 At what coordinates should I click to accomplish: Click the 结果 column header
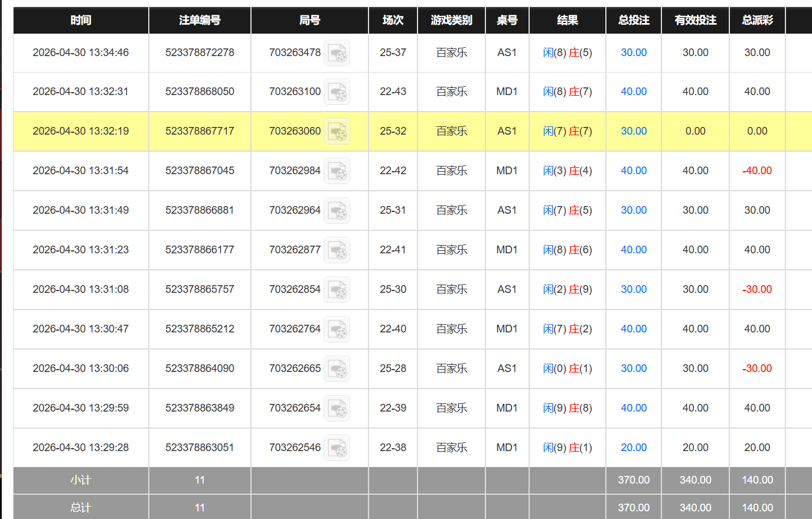tap(568, 20)
